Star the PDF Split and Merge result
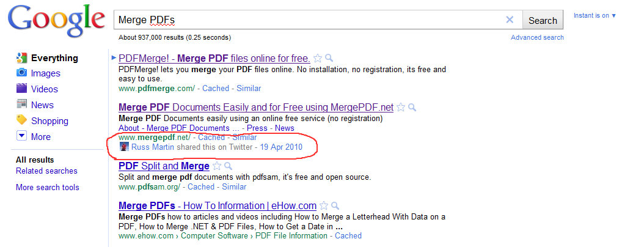The height and width of the screenshot is (247, 644). pos(217,166)
